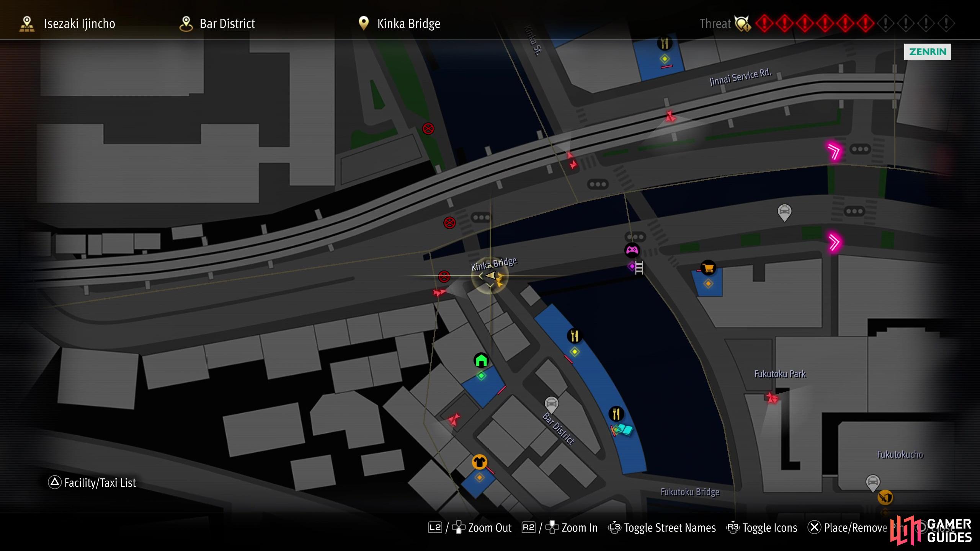Select the taxi pin north of Fukutoku Park
Screen dimensions: 980x551
(784, 212)
